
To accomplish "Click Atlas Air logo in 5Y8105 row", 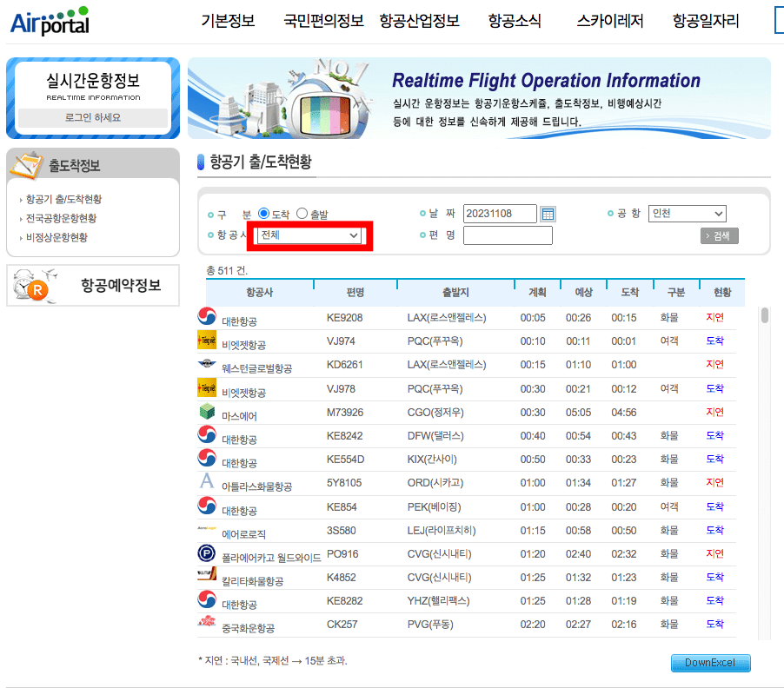I will (x=207, y=480).
